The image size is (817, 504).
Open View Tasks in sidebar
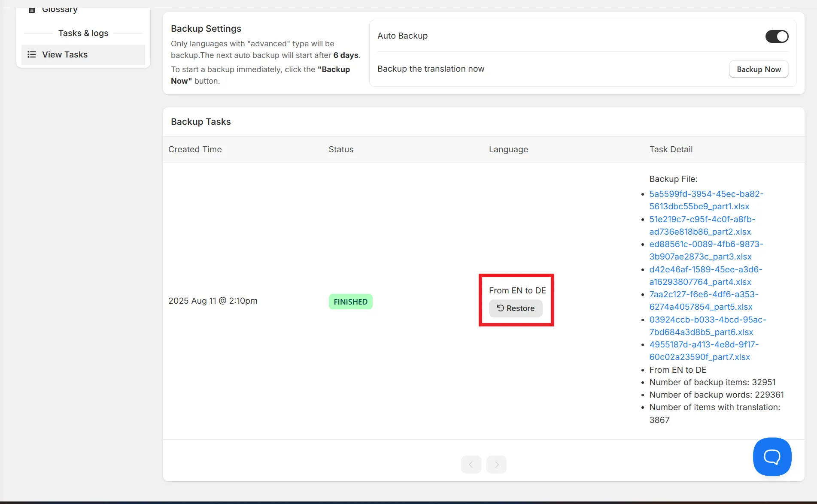[x=83, y=55]
